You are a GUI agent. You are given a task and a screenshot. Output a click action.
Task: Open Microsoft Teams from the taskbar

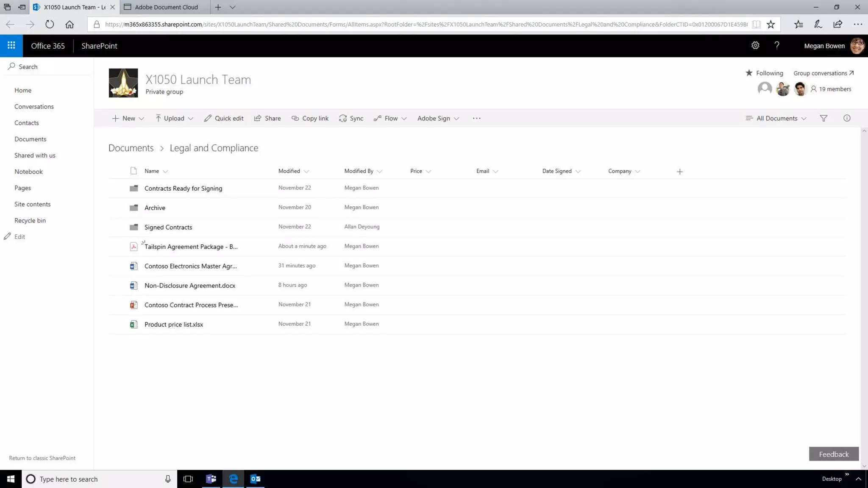(211, 479)
